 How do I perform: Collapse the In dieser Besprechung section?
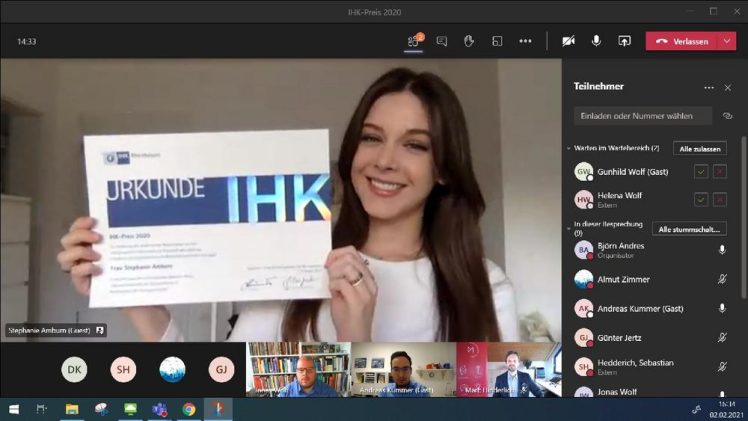coord(569,225)
